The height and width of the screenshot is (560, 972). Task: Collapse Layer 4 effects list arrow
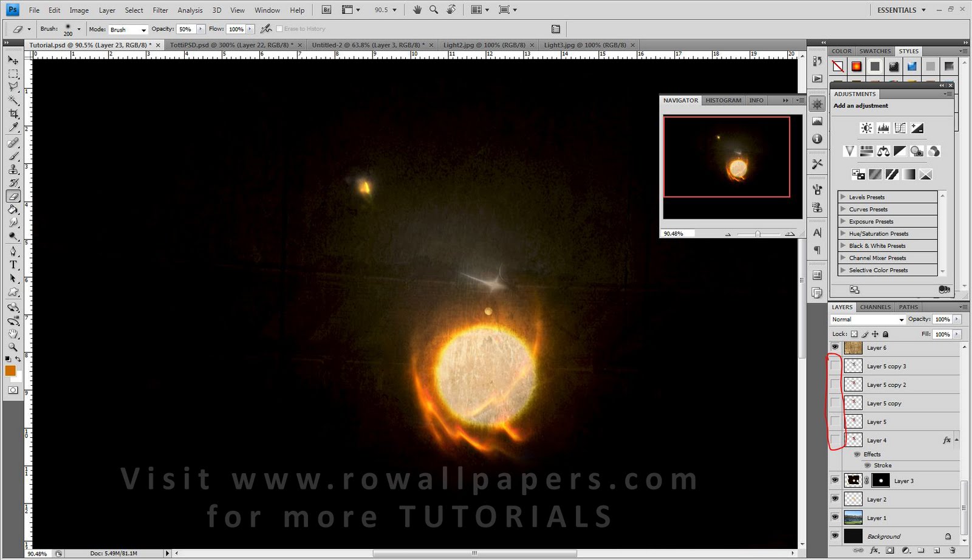click(x=957, y=440)
